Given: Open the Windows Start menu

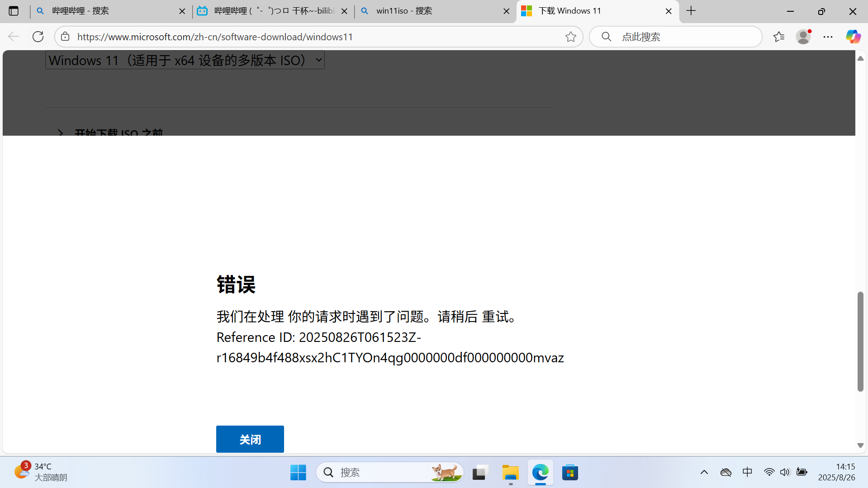Looking at the screenshot, I should [298, 473].
